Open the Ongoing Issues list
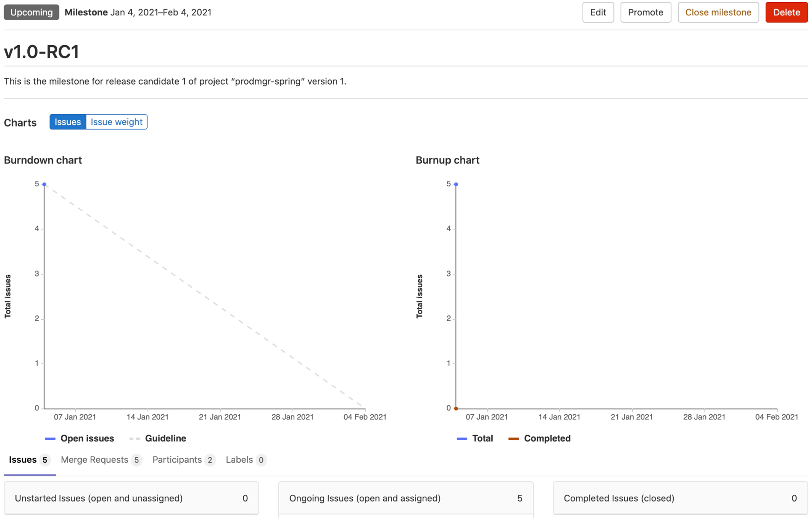The height and width of the screenshot is (518, 812). tap(405, 498)
